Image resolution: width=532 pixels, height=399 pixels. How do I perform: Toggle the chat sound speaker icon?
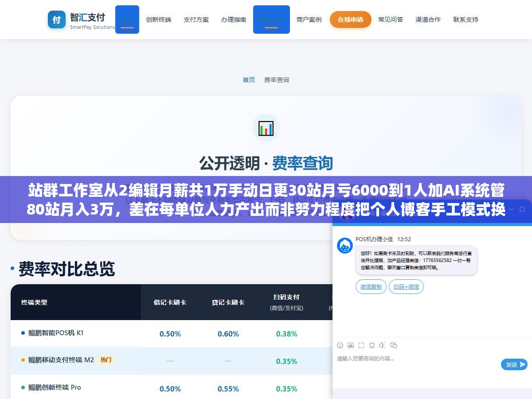click(382, 345)
